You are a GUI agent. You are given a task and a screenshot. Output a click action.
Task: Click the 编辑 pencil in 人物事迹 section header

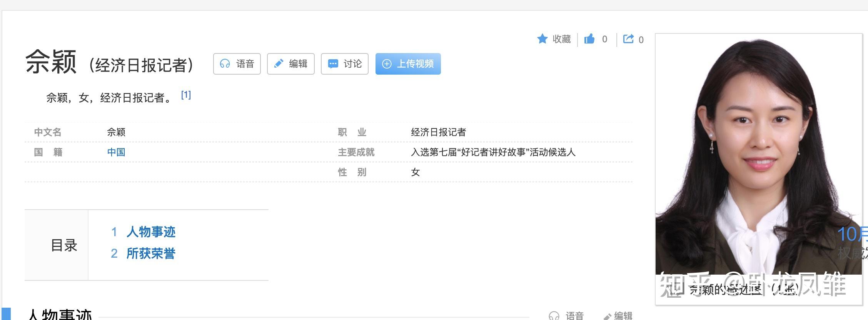pos(608,317)
